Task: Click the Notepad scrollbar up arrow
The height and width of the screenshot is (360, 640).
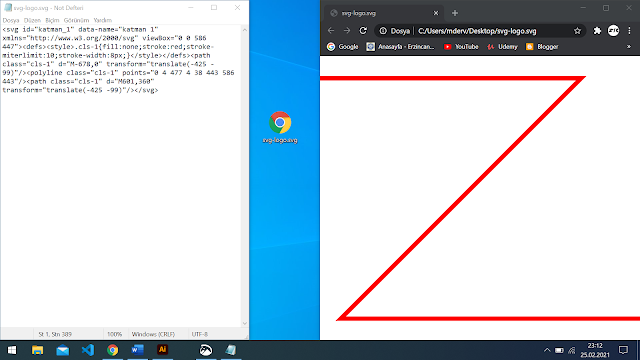Action: (244, 30)
